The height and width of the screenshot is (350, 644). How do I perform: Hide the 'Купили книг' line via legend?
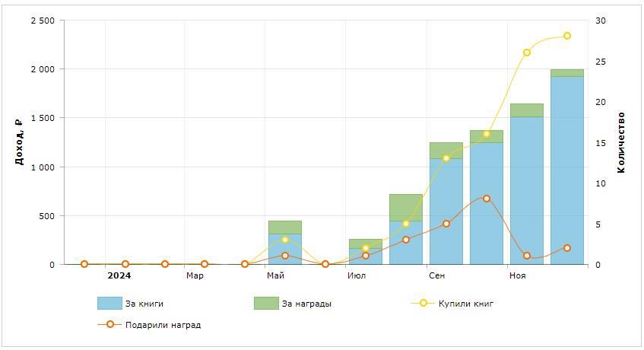click(x=466, y=304)
